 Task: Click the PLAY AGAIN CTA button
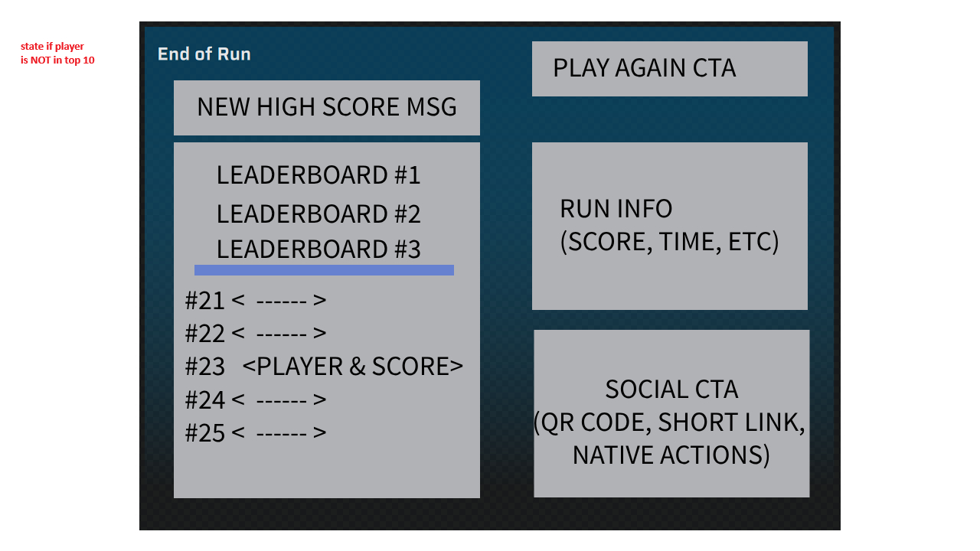(669, 69)
